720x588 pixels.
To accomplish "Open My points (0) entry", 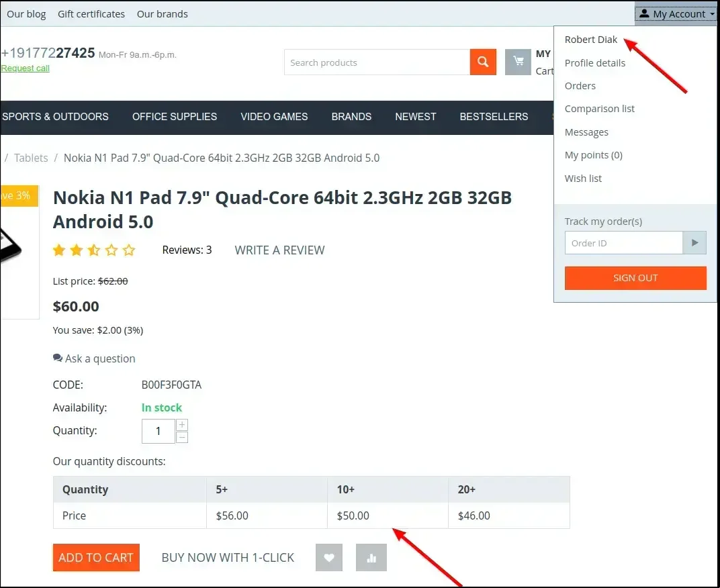I will [593, 155].
